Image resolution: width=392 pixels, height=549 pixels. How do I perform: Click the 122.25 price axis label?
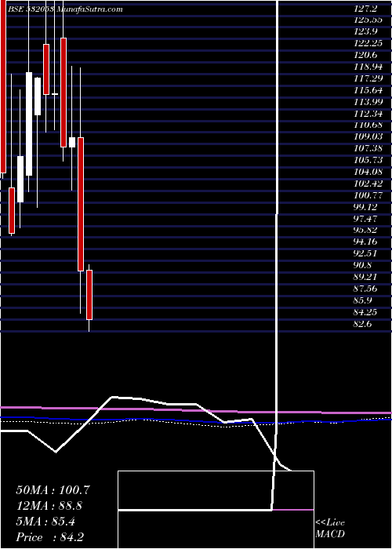368,43
